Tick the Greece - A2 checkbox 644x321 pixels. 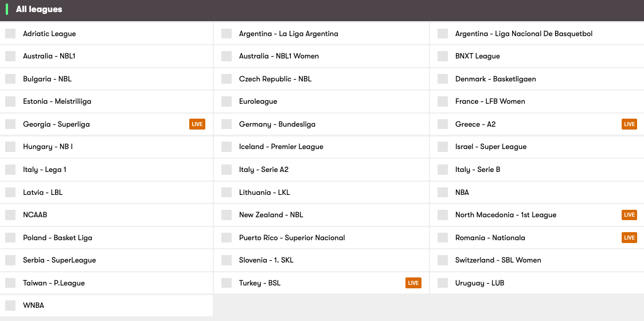[x=443, y=124]
